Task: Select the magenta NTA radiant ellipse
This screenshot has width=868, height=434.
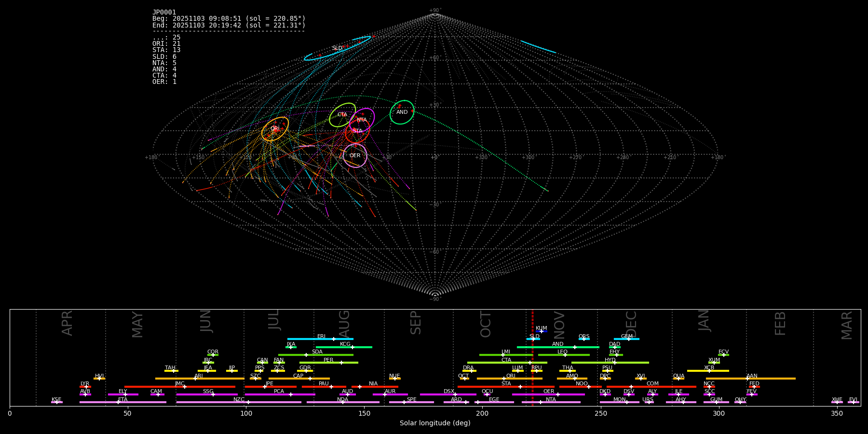Action: pyautogui.click(x=362, y=120)
